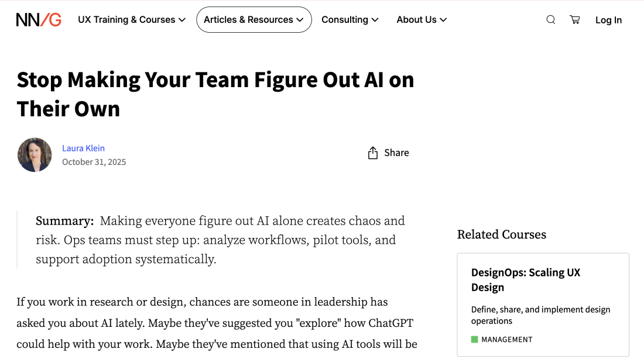This screenshot has width=644, height=359.
Task: Open the About Us dropdown
Action: click(422, 19)
